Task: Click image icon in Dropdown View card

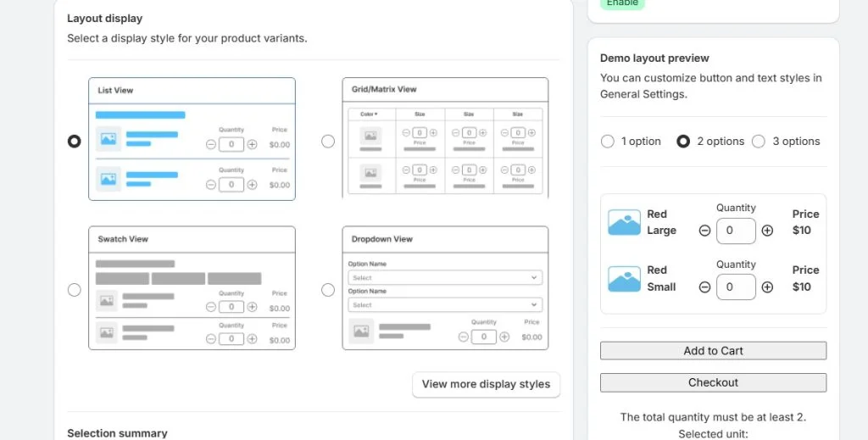Action: coord(361,331)
